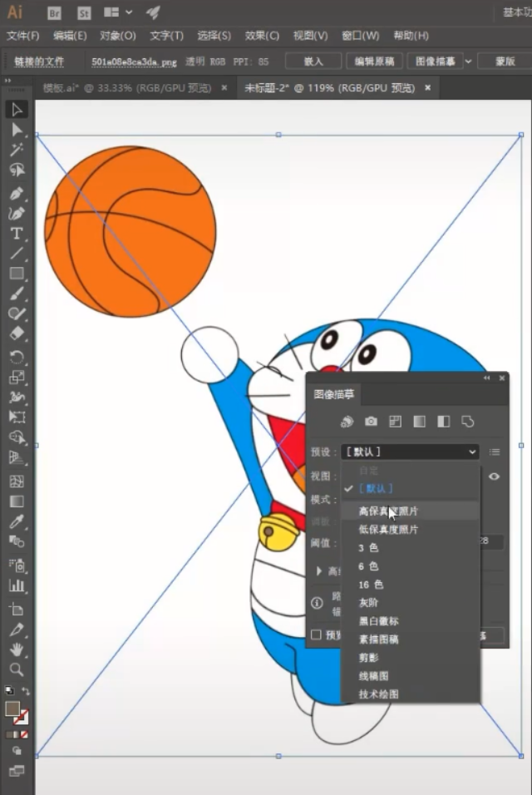Expand the 高级 advanced section triangle
This screenshot has height=795, width=532.
click(x=318, y=571)
